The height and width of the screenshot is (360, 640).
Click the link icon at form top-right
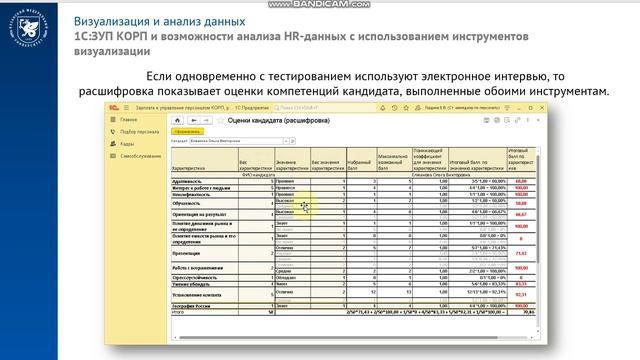517,120
